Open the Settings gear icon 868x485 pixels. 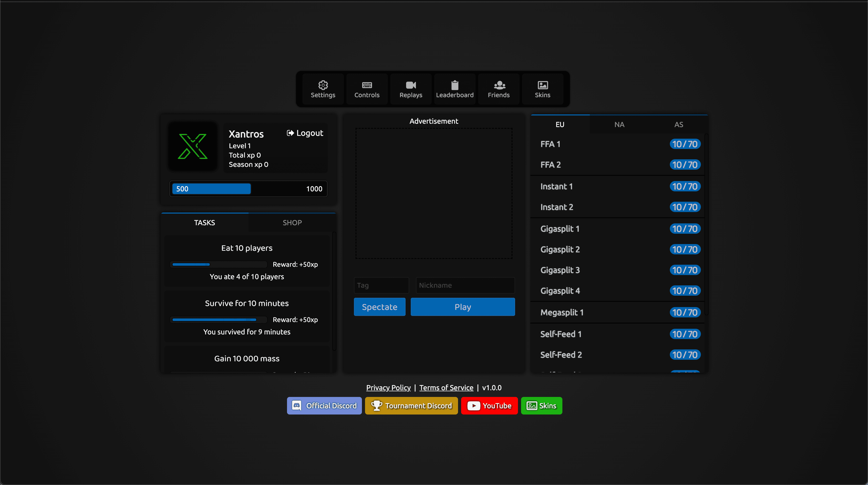pos(323,85)
